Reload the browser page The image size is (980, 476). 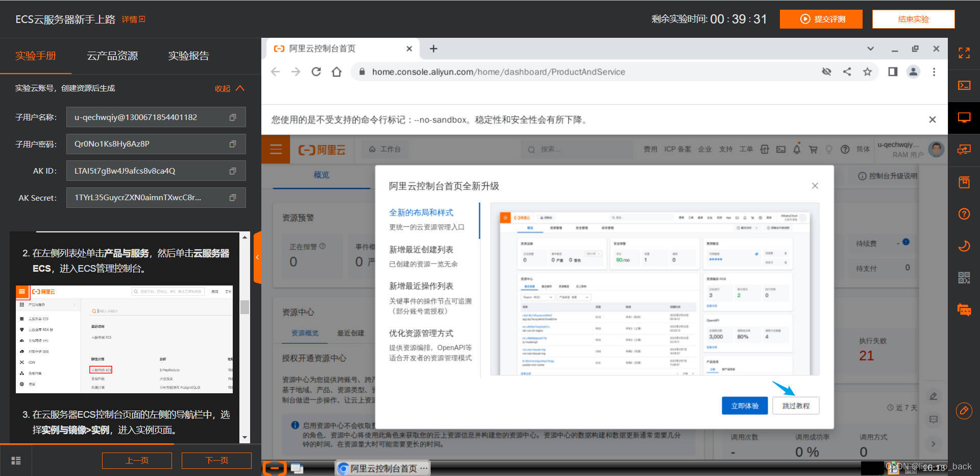pos(316,72)
